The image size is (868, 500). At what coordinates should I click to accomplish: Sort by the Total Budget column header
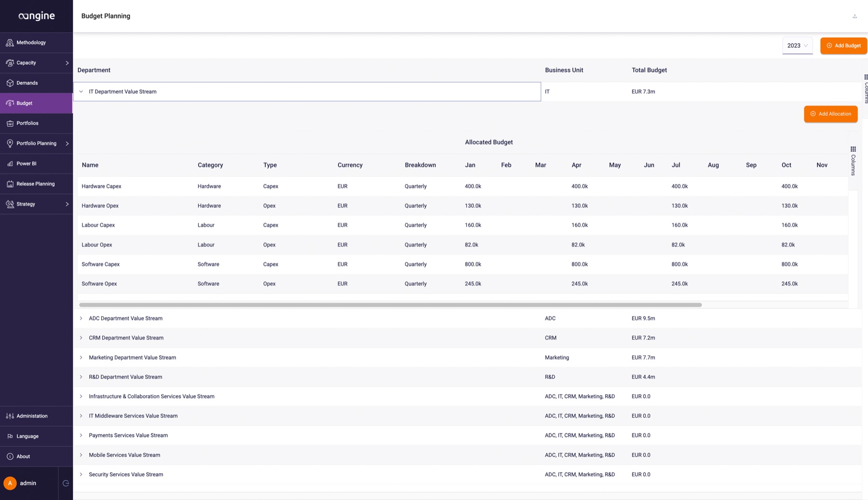[x=649, y=70]
